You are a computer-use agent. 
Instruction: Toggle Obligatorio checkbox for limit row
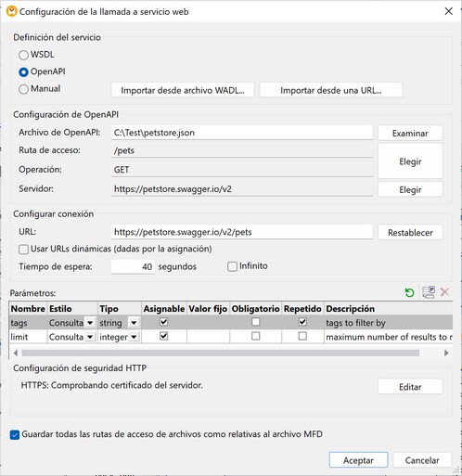pos(255,336)
